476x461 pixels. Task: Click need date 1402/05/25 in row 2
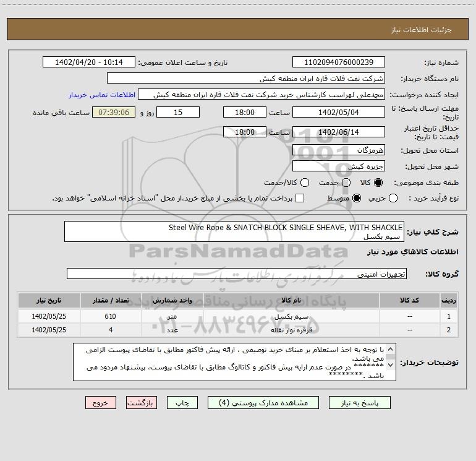click(x=49, y=330)
